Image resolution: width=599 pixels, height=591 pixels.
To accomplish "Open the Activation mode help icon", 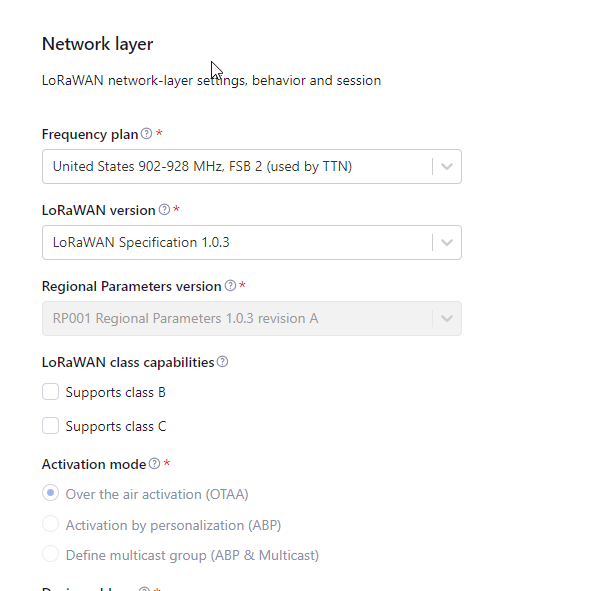I will (154, 464).
